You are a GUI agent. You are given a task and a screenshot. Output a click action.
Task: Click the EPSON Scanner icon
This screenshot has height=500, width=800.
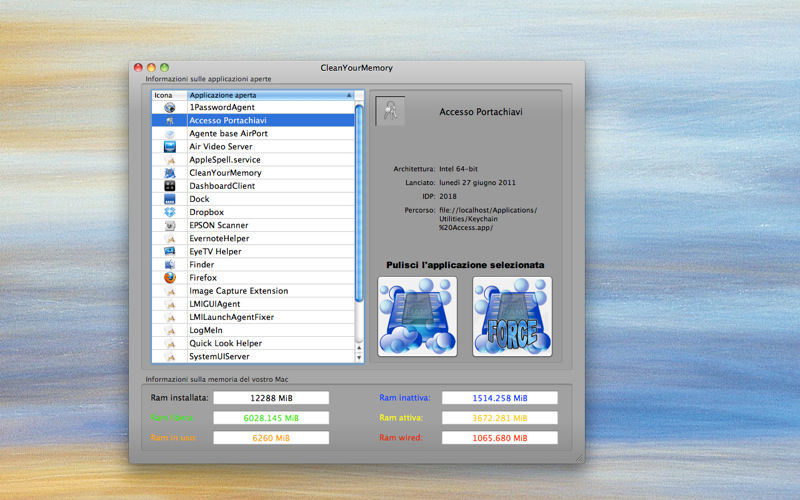[x=170, y=226]
